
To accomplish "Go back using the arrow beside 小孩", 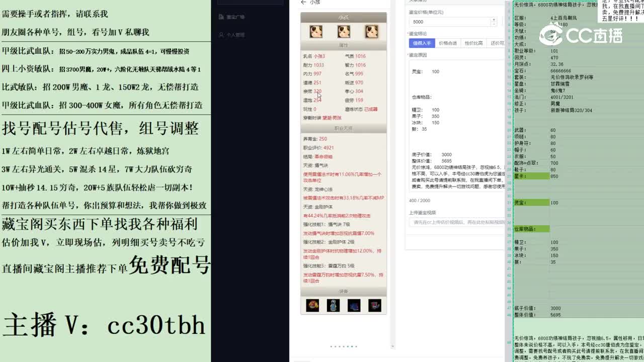I will tap(303, 2).
